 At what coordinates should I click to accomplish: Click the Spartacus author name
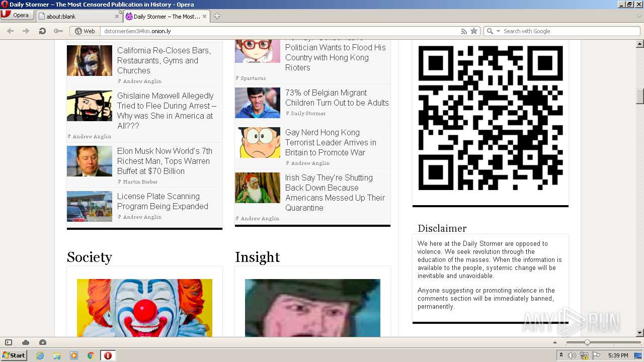pyautogui.click(x=253, y=78)
